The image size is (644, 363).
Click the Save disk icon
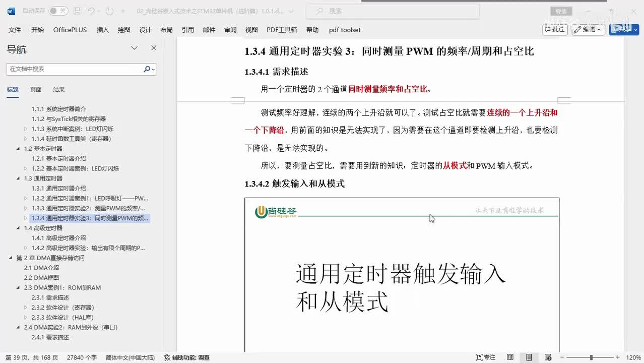(77, 11)
